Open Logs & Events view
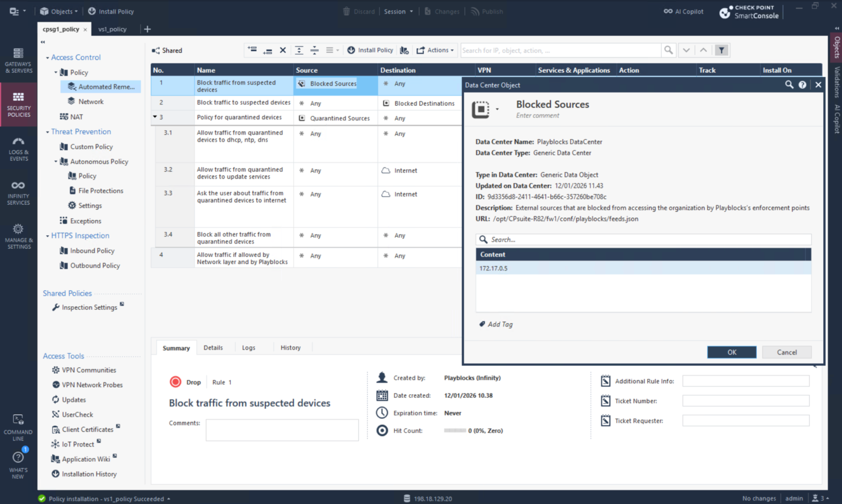The image size is (842, 504). [x=18, y=149]
